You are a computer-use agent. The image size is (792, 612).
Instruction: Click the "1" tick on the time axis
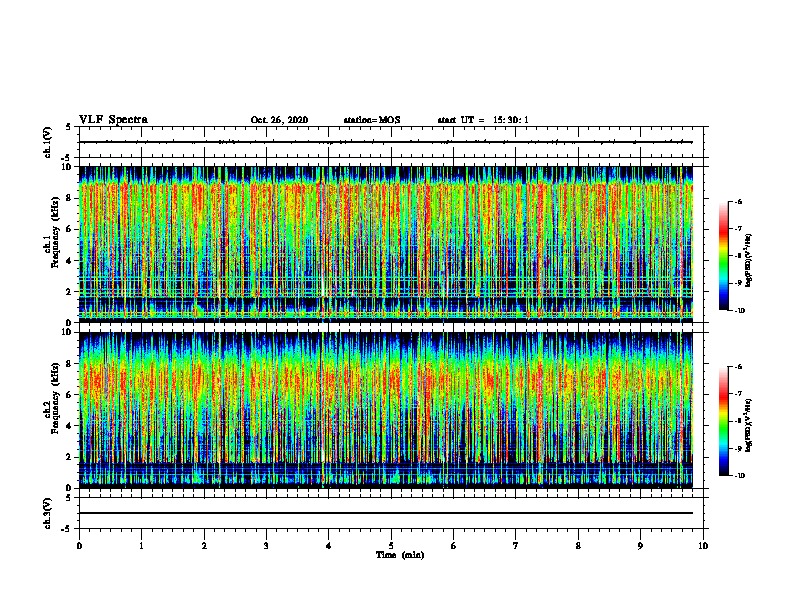click(141, 546)
